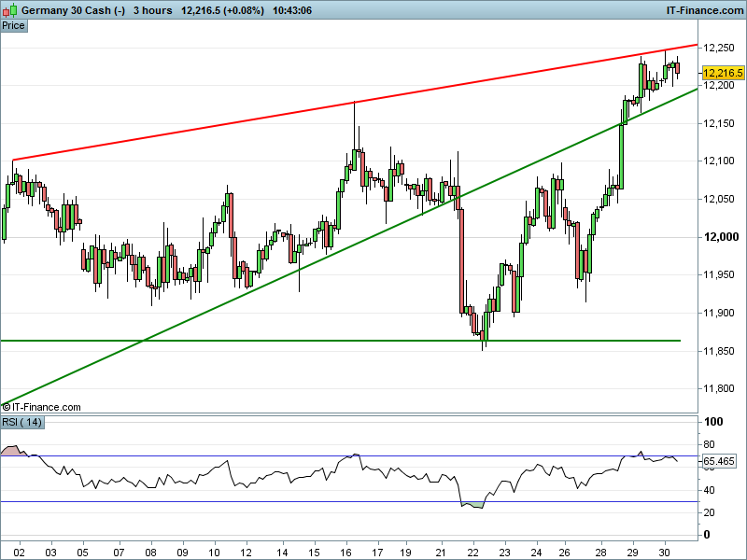The image size is (747, 560).
Task: Click the 12,250 price axis label
Action: (719, 48)
